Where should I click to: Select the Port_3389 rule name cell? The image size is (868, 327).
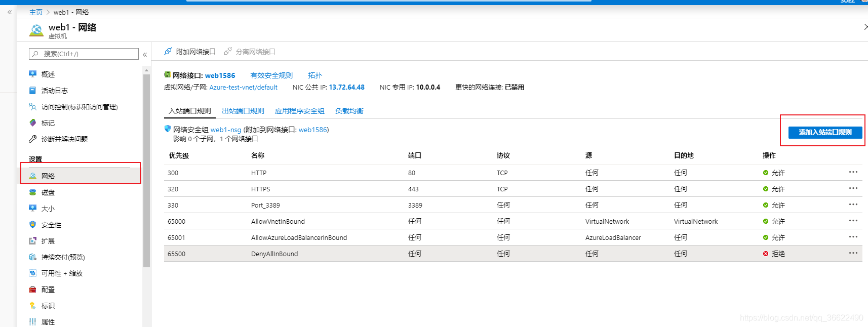[x=265, y=205]
